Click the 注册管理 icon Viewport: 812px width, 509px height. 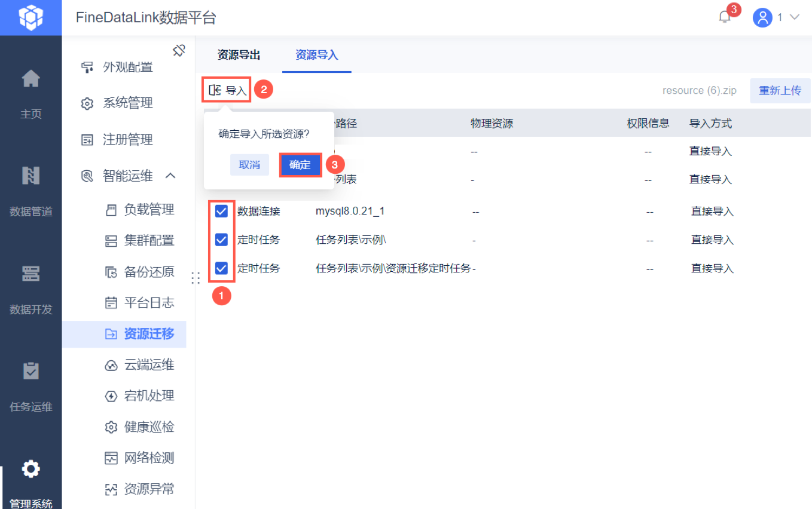click(x=87, y=140)
